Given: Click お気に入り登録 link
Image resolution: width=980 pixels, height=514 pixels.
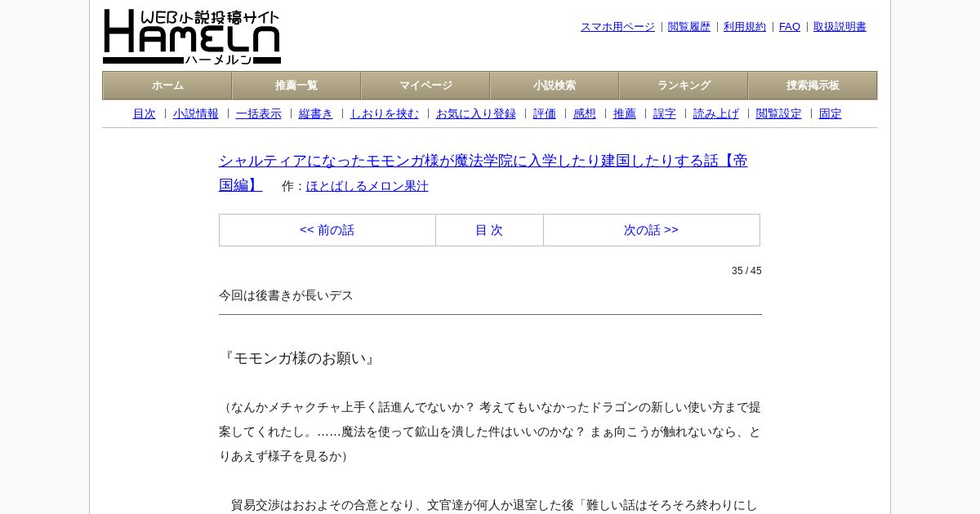Looking at the screenshot, I should click(476, 114).
